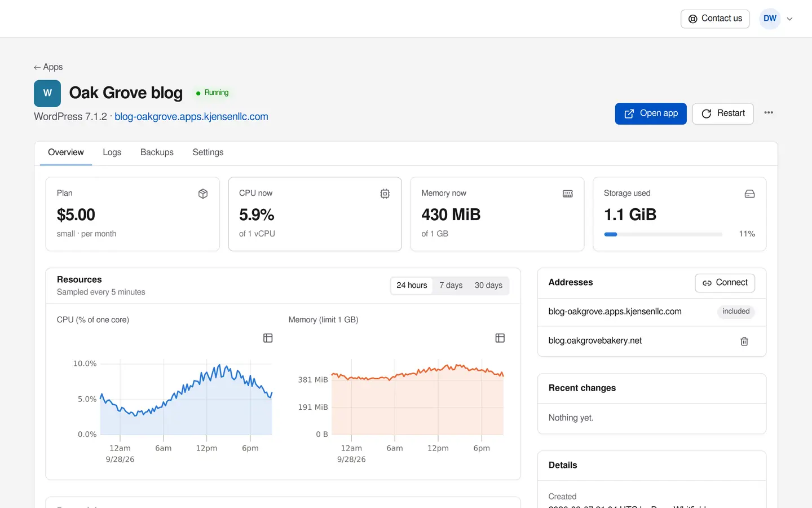Click the Plan card box icon
The image size is (812, 508).
pos(203,194)
